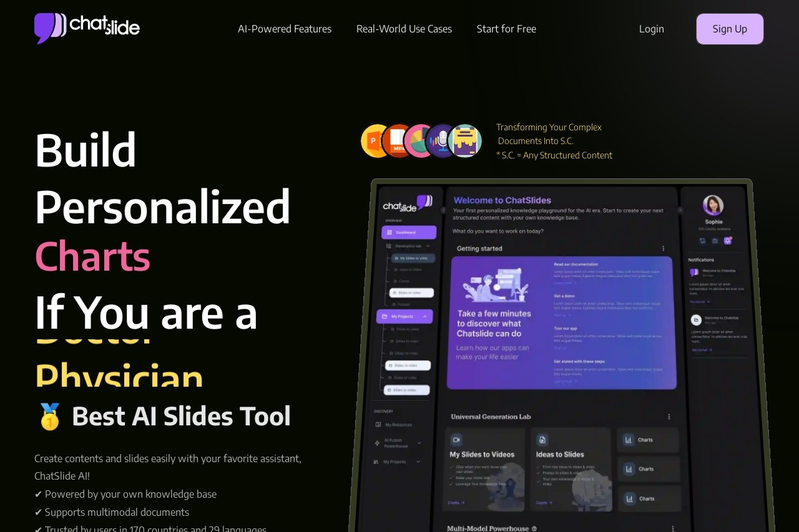Click the white circle icon on the second Welcome to Chatslide notification
Image resolution: width=799 pixels, height=532 pixels.
[696, 319]
